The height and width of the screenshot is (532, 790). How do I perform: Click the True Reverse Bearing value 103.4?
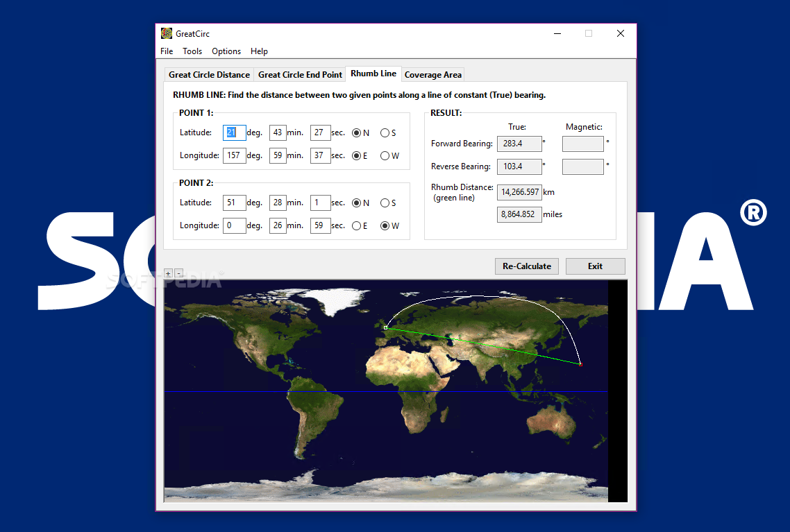519,166
